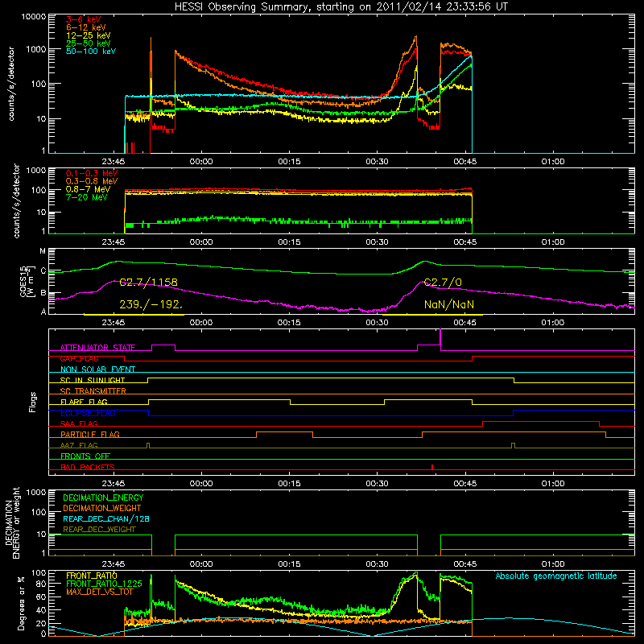Select the 7-20 MeV legend label

point(87,197)
